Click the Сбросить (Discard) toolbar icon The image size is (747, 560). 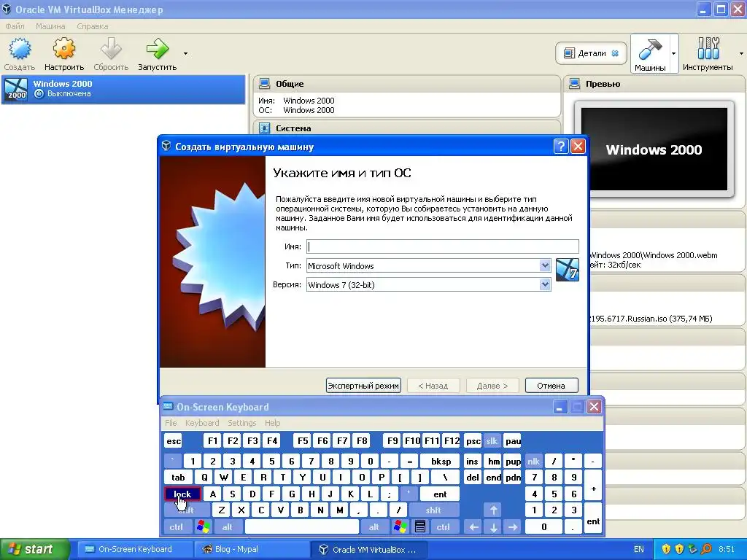tap(111, 49)
